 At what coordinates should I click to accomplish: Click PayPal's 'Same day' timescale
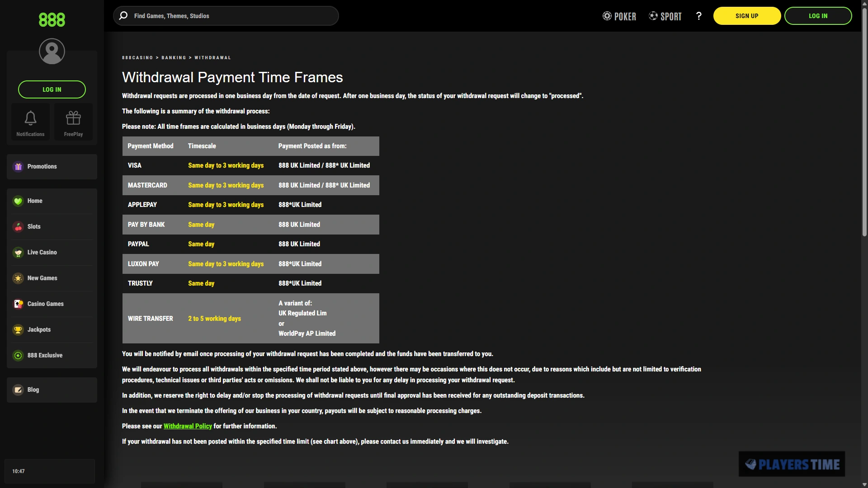pos(201,244)
